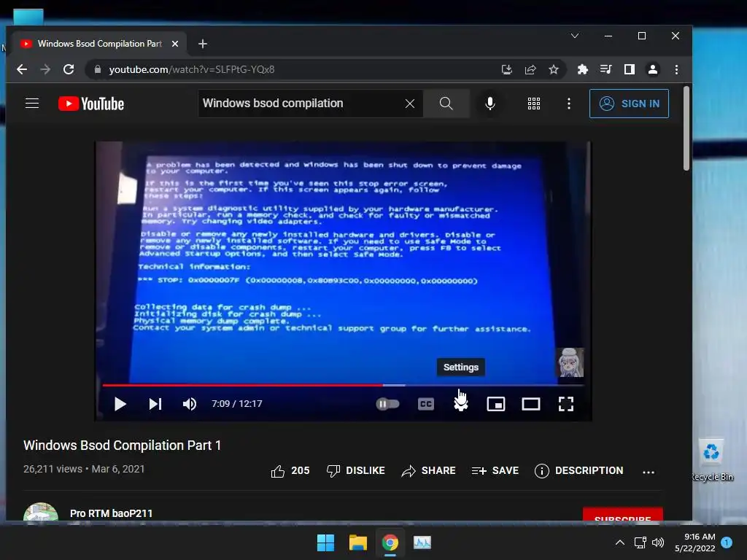The image size is (747, 560).
Task: Open YouTube hamburger guide menu
Action: (x=32, y=104)
